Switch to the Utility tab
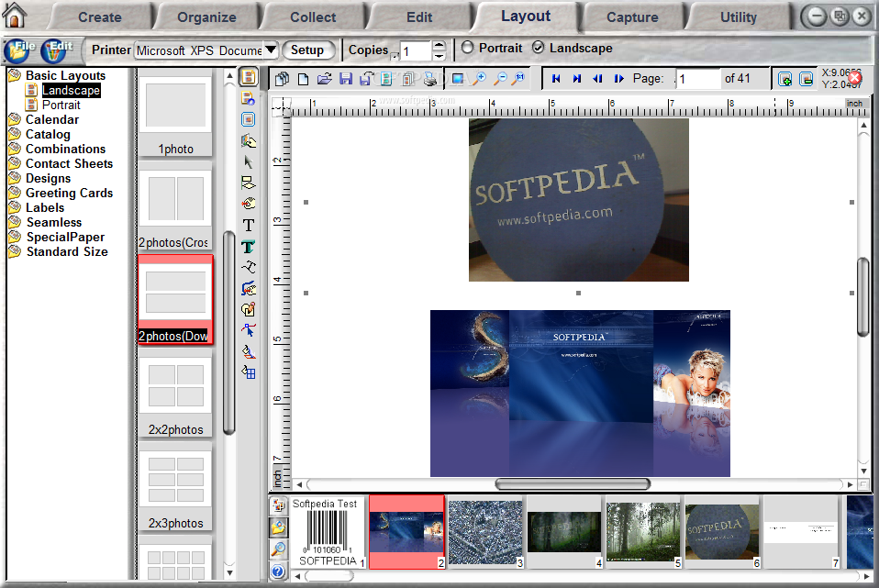879x588 pixels. tap(739, 17)
